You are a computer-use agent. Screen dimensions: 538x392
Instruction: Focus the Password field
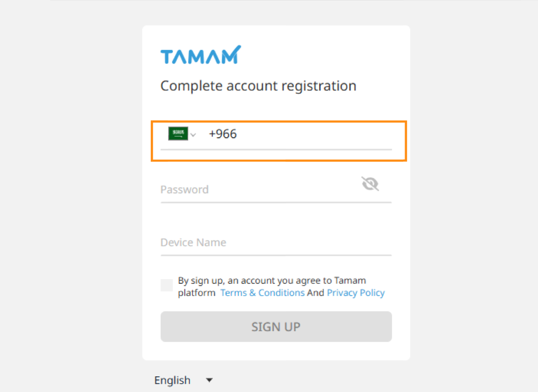pyautogui.click(x=259, y=190)
